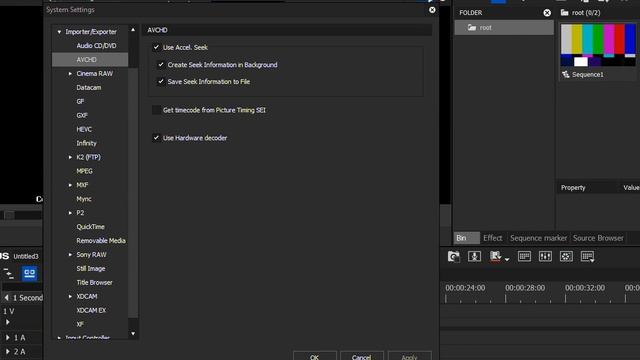Viewport: 640px width, 360px height.
Task: Click the Apply button
Action: point(409,356)
